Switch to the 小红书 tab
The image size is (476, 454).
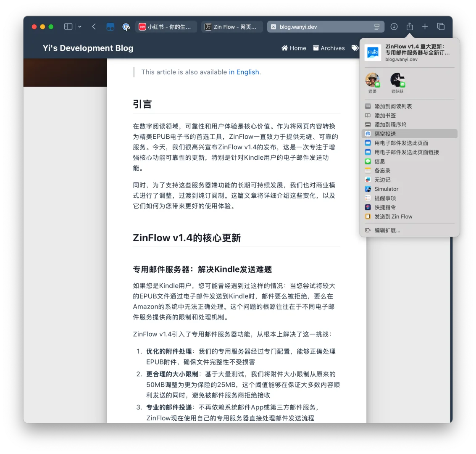[x=166, y=27]
